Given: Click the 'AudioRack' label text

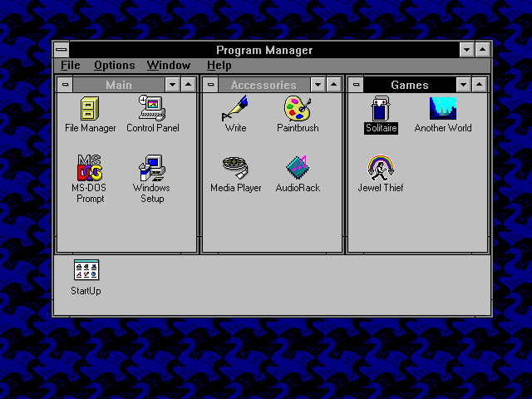Looking at the screenshot, I should click(x=298, y=188).
